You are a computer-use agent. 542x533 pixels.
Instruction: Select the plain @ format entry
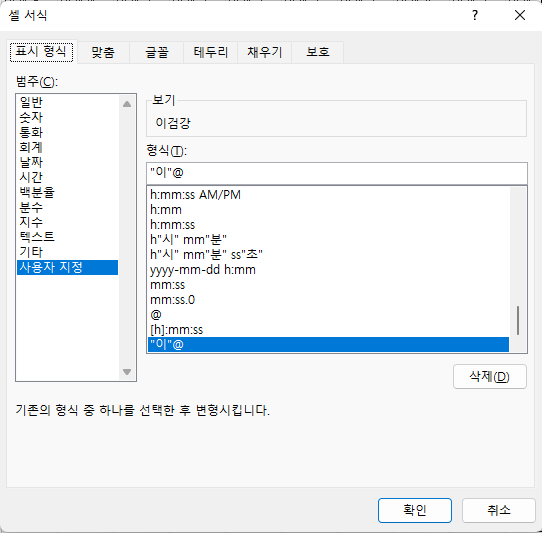328,315
